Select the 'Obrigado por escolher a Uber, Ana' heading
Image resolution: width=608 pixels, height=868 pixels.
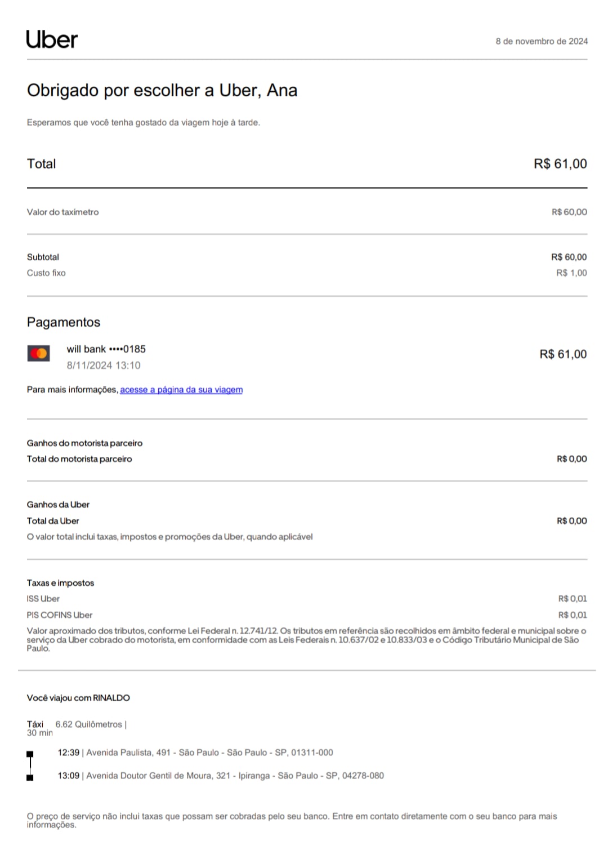pos(162,90)
